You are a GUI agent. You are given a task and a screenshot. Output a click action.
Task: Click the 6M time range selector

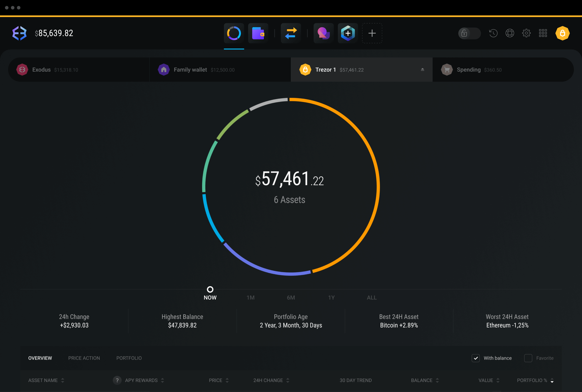[x=291, y=297]
